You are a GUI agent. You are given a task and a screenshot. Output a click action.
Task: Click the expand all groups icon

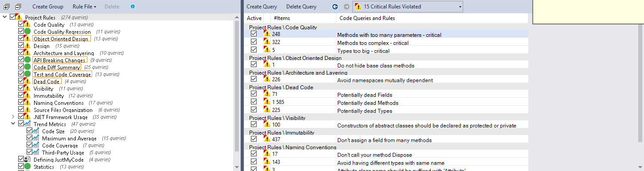tap(6, 7)
